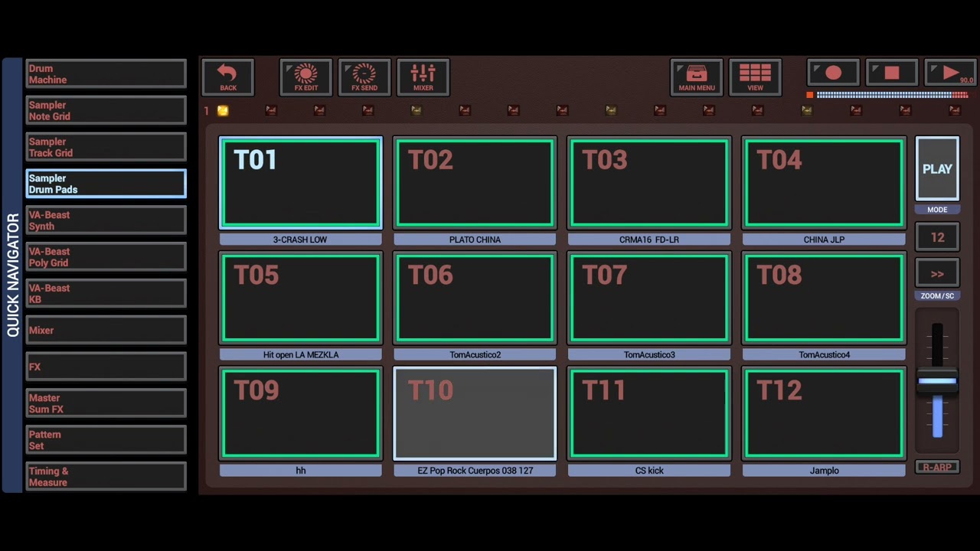Select the 3-CRASH LOW sample label
Screen dimensions: 980x551
click(300, 240)
